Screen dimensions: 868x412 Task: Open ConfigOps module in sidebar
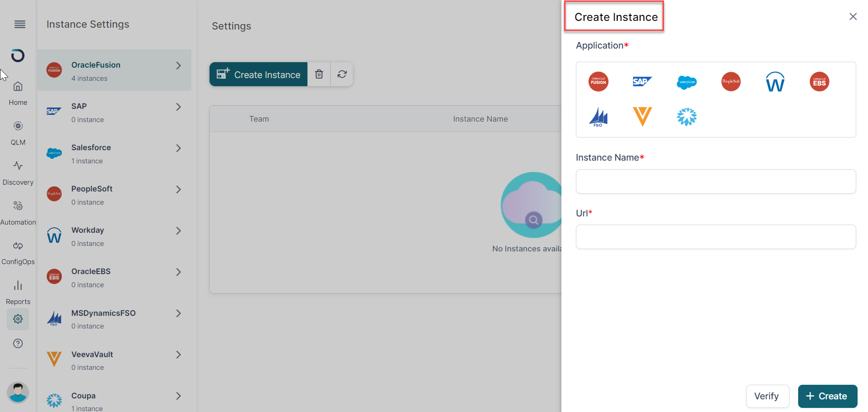pos(18,253)
